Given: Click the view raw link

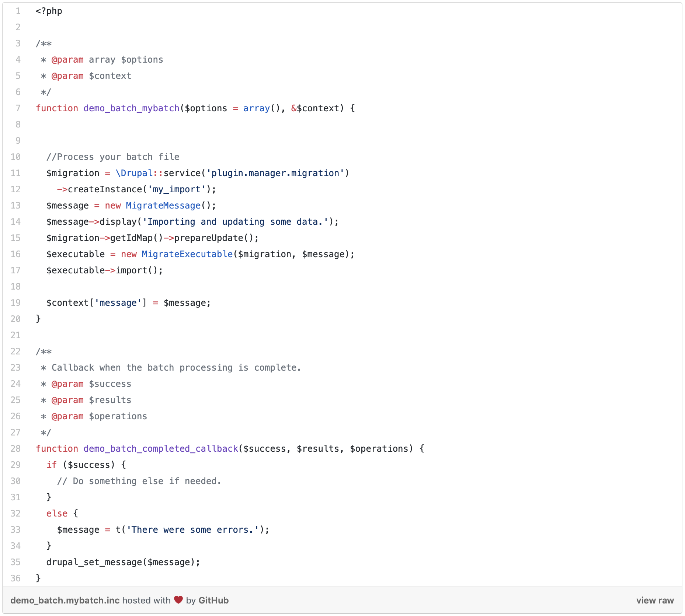Looking at the screenshot, I should pyautogui.click(x=655, y=601).
